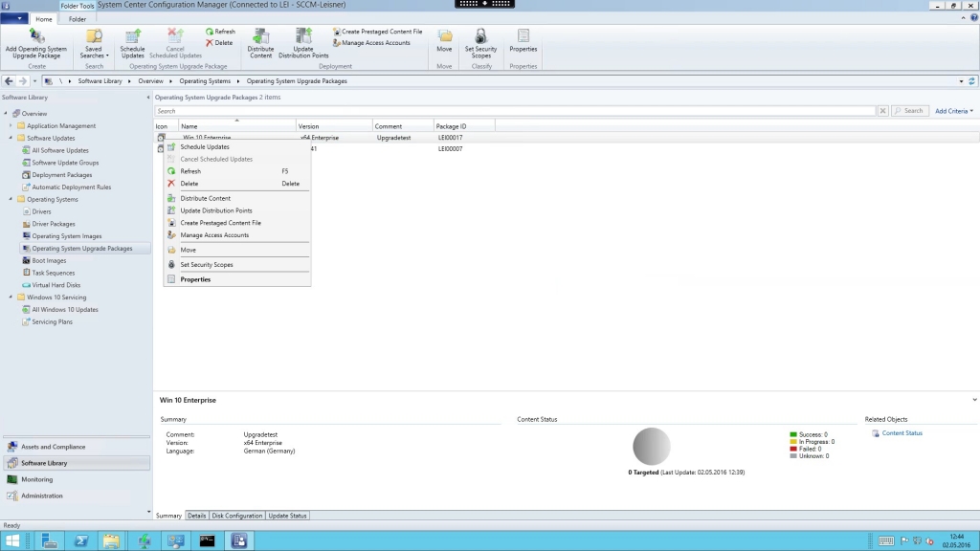Choose Update Distribution Points in context menu
The width and height of the screenshot is (980, 551).
(237, 210)
